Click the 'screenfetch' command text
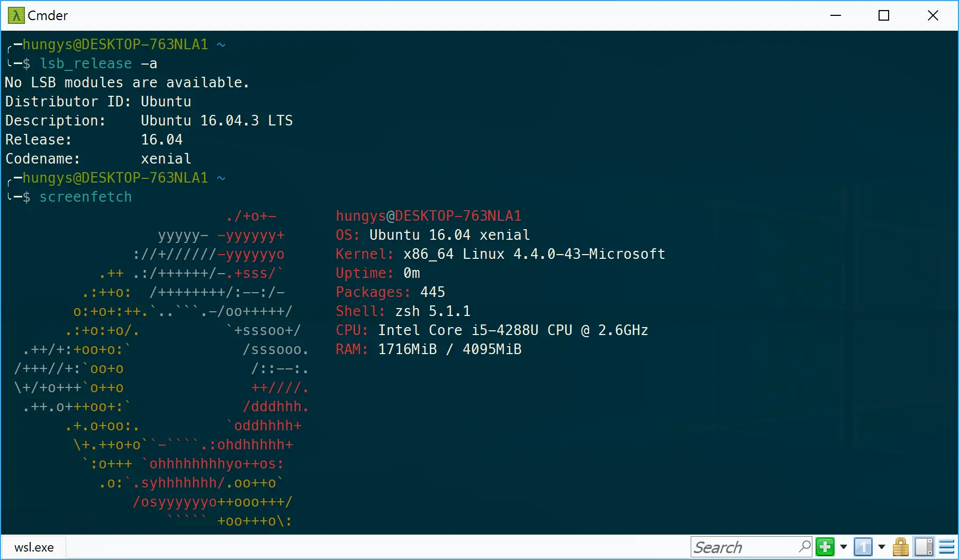Viewport: 959px width, 560px height. click(x=86, y=197)
